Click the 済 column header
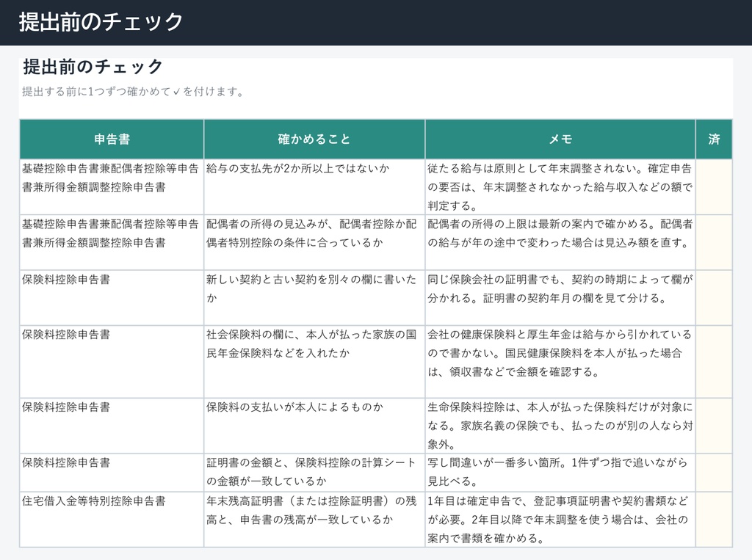This screenshot has width=752, height=560. [x=714, y=139]
